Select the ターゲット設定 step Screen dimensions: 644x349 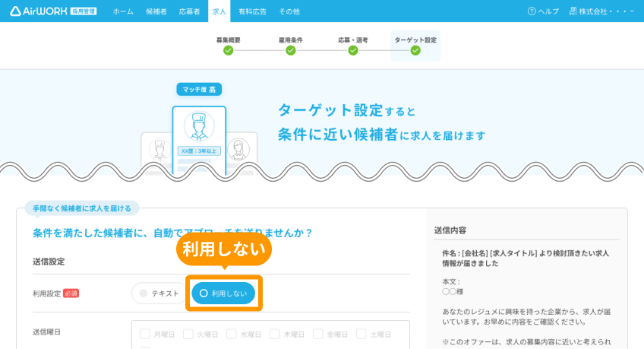point(415,46)
